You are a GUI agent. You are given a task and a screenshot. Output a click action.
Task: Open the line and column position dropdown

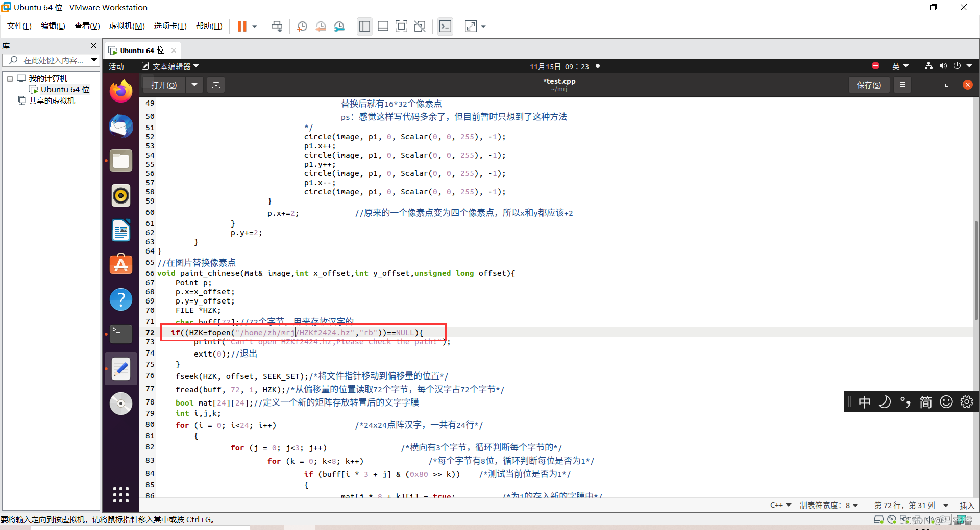tap(911, 506)
